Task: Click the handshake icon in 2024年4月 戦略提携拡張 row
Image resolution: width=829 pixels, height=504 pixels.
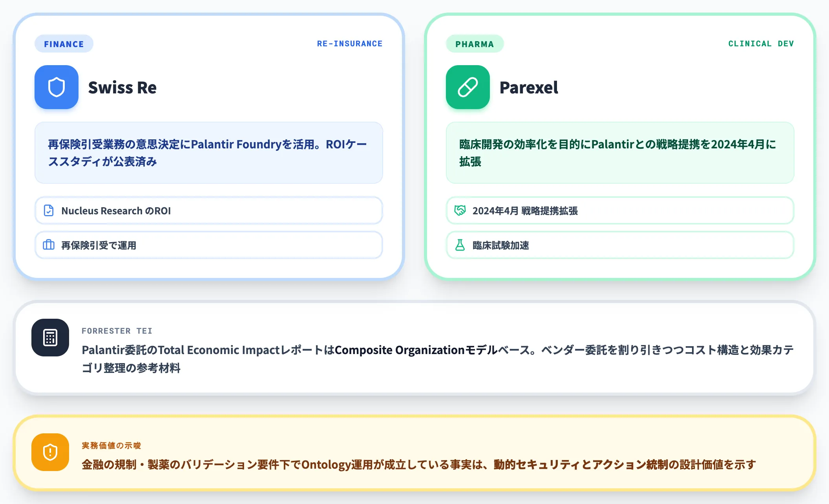Action: pos(460,210)
